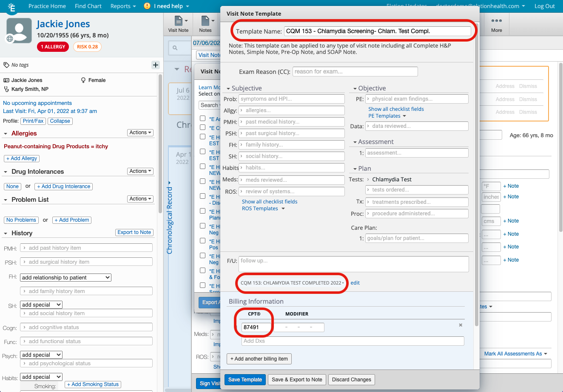
Task: Click Collapse profile button
Action: [x=60, y=121]
